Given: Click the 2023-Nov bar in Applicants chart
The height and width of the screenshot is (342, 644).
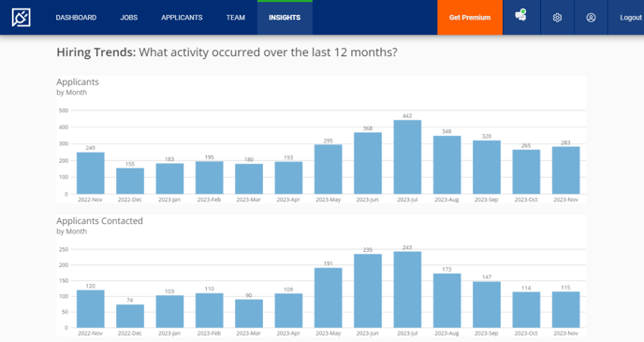Looking at the screenshot, I should point(565,171).
